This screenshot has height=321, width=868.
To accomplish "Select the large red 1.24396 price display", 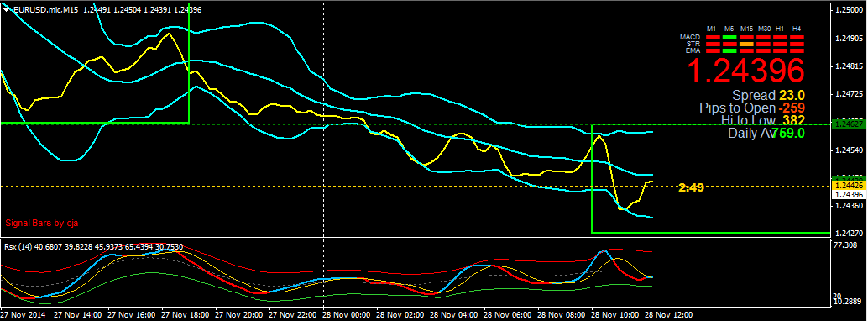I will click(745, 71).
